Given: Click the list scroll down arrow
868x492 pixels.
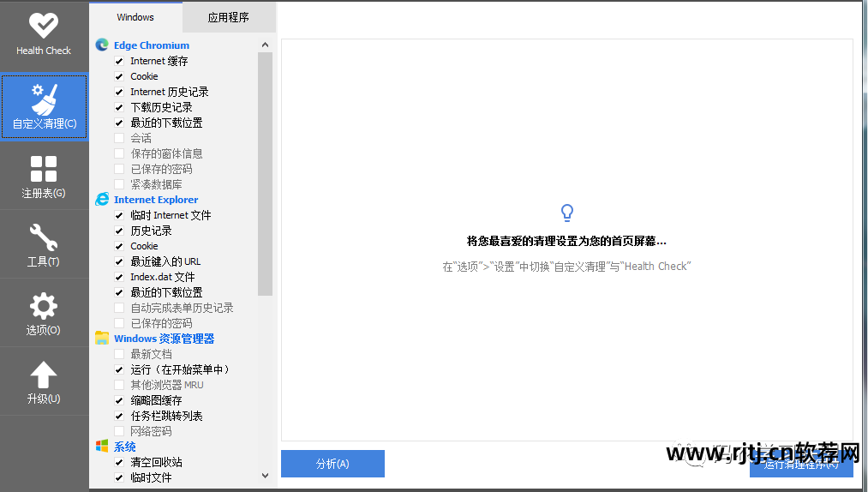Looking at the screenshot, I should 265,476.
